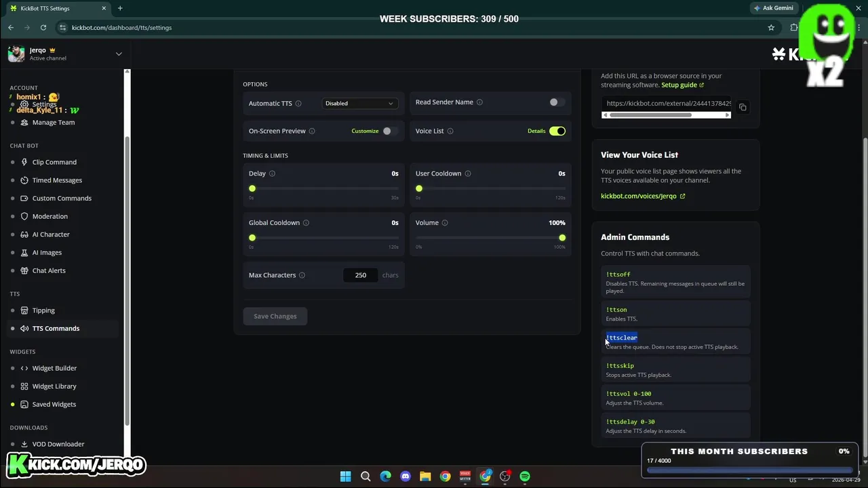Open Chat Alerts in the sidebar

click(49, 270)
